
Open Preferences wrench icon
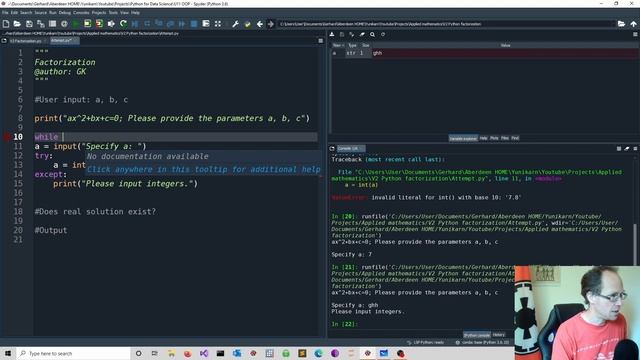coord(236,24)
